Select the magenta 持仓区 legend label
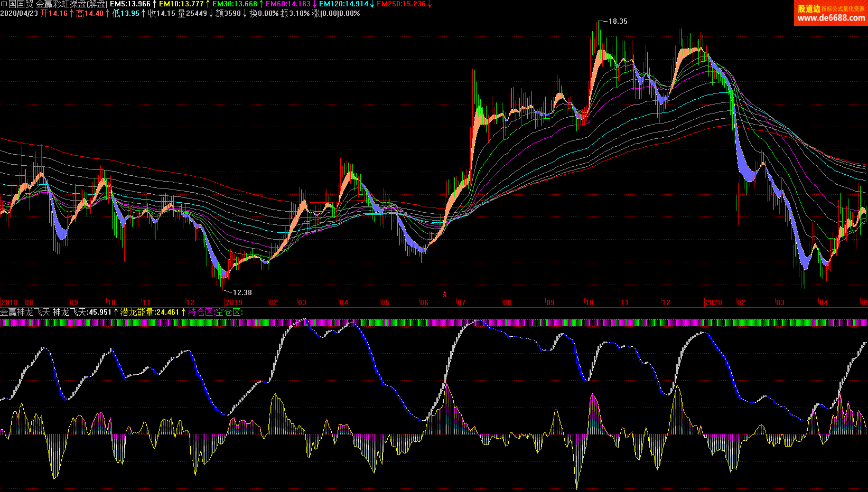Screen dimensions: 868x492 [x=201, y=313]
